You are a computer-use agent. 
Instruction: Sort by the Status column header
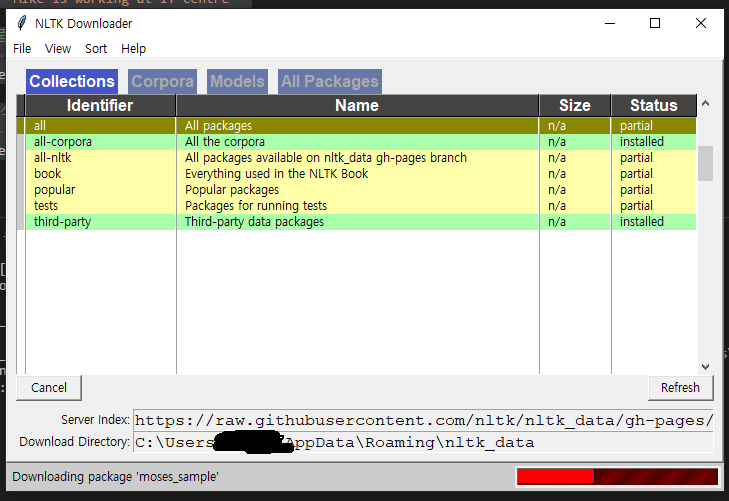[x=654, y=105]
